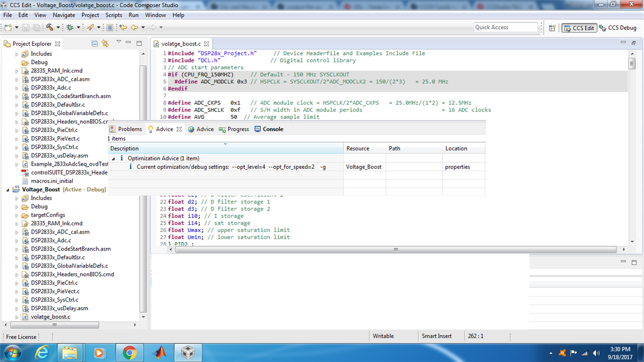644x362 pixels.
Task: Open the Problems tab
Action: click(x=126, y=129)
